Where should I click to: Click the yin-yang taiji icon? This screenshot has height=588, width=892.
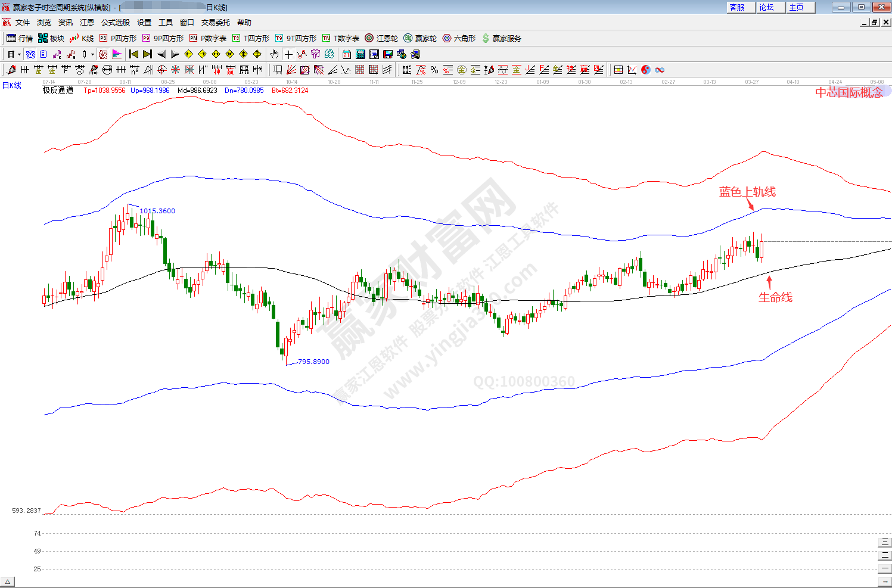[645, 70]
